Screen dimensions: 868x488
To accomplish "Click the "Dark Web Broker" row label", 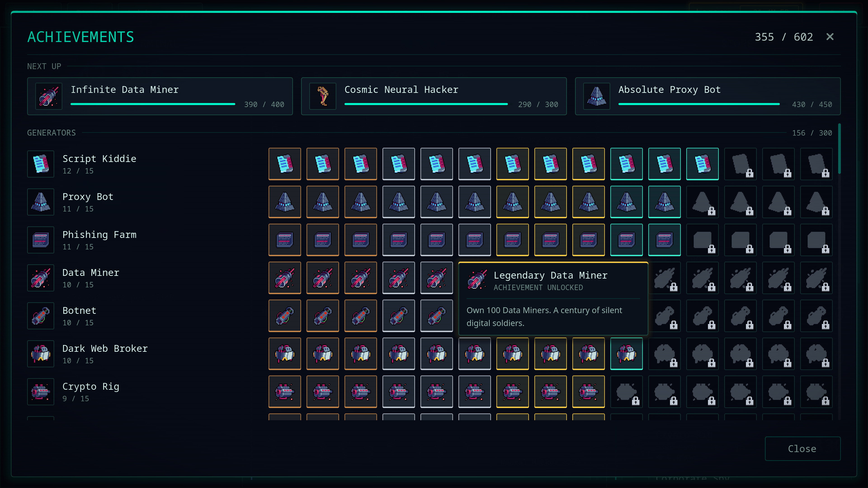I will (x=105, y=349).
